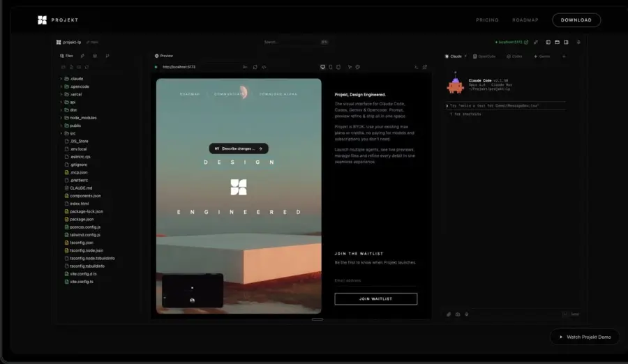The height and width of the screenshot is (364, 628).
Task: Open the Roadmap page link
Action: tap(525, 20)
